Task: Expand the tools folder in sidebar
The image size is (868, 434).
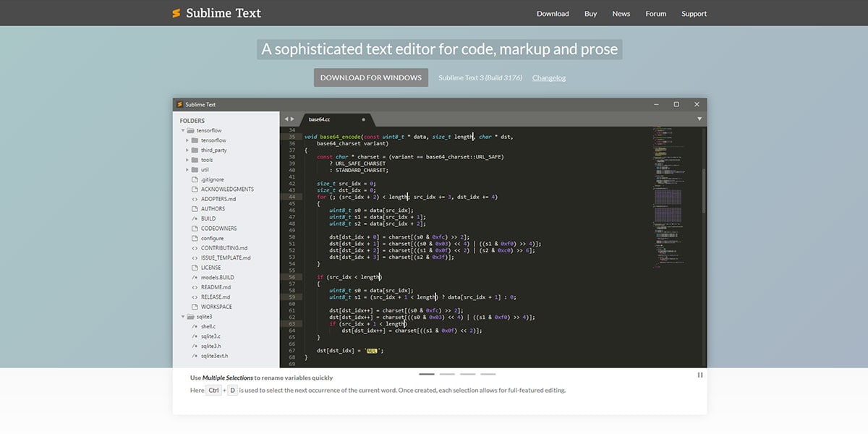Action: pyautogui.click(x=187, y=160)
